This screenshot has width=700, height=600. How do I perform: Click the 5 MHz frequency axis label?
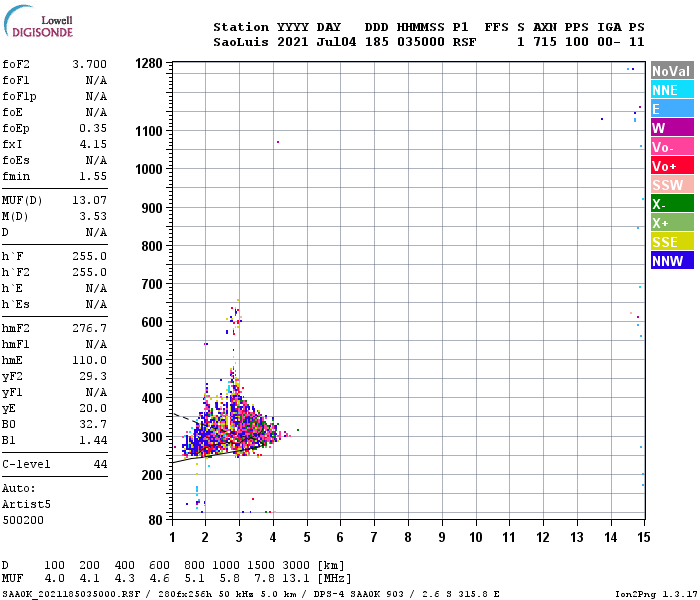point(307,537)
